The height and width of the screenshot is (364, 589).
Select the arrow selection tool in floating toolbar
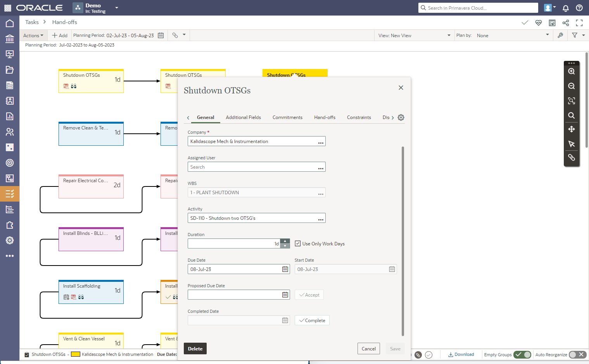572,144
